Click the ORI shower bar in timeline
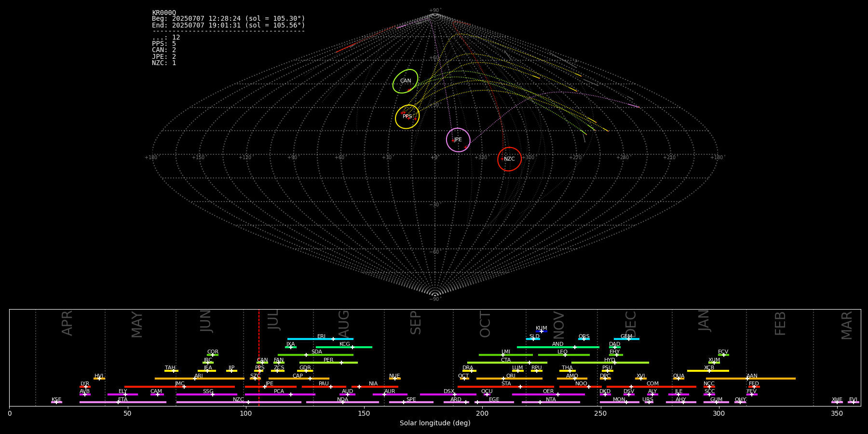This screenshot has width=868, height=434. [x=509, y=379]
